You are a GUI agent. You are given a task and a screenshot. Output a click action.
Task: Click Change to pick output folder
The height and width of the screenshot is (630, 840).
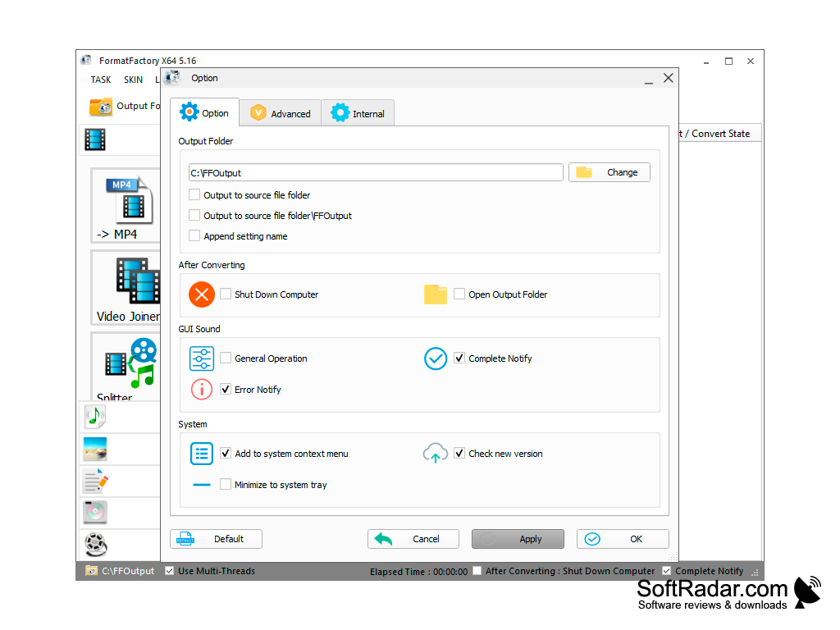coord(609,172)
